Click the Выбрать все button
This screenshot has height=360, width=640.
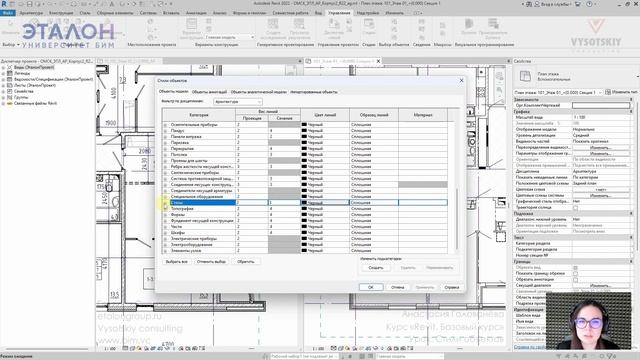click(x=177, y=262)
